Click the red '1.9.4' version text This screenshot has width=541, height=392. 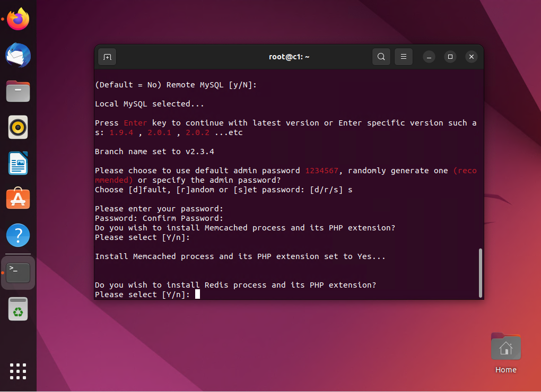click(x=121, y=132)
